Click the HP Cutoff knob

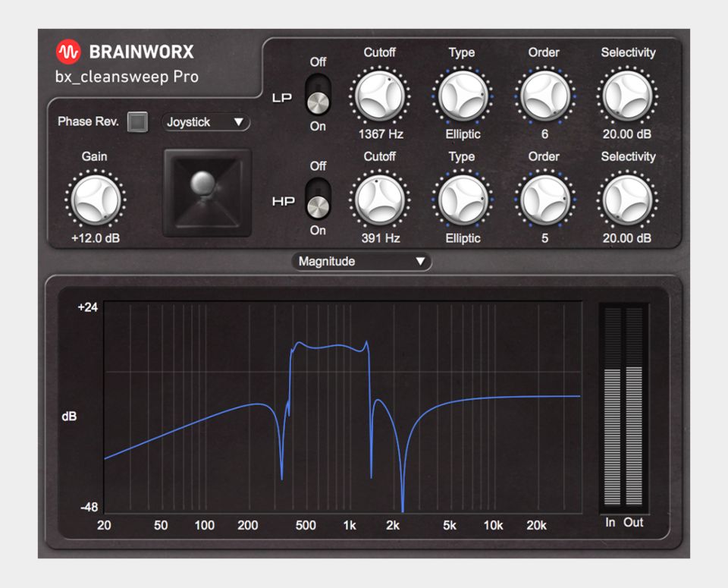click(379, 201)
